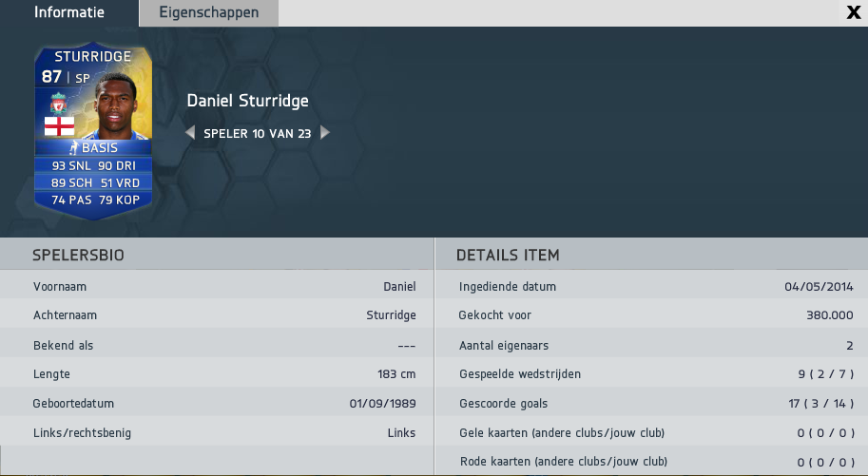Select the Informatie tab
The width and height of the screenshot is (868, 476).
(x=69, y=12)
